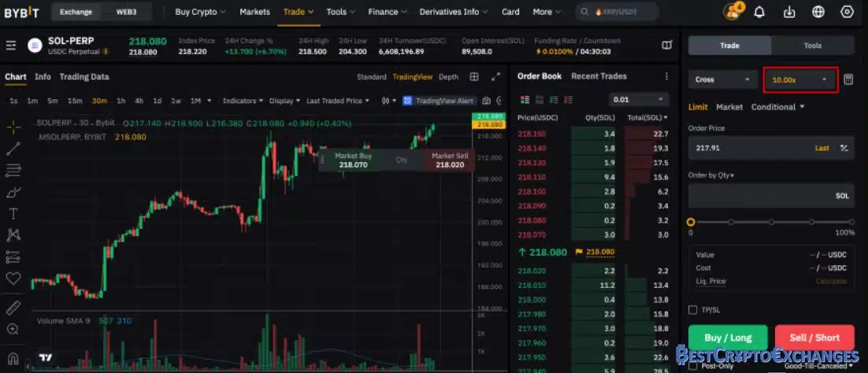The width and height of the screenshot is (868, 373).
Task: Open the Last Traded Price dropdown
Action: 338,101
